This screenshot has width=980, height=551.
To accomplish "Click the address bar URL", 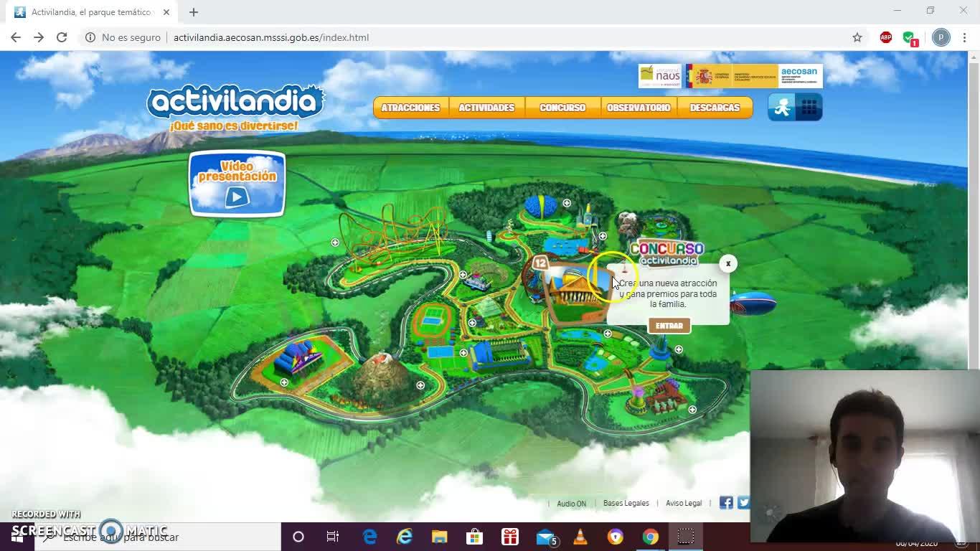I will (271, 37).
